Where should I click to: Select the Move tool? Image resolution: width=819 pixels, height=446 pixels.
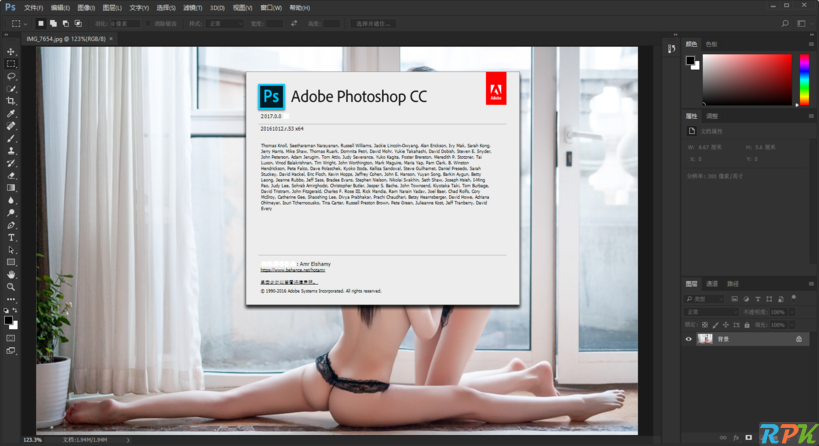pos(11,51)
